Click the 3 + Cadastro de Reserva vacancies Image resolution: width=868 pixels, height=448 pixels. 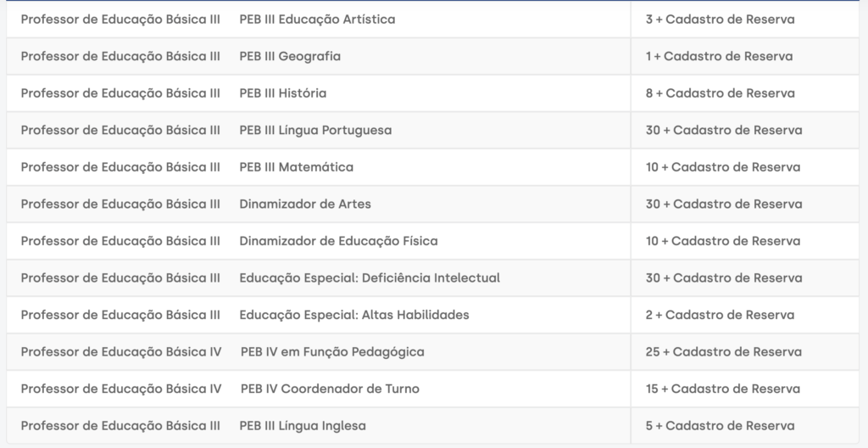tap(720, 20)
